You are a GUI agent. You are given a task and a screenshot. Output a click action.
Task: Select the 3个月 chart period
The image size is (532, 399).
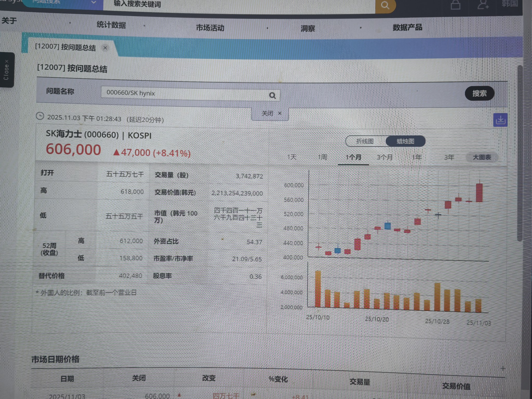click(384, 157)
